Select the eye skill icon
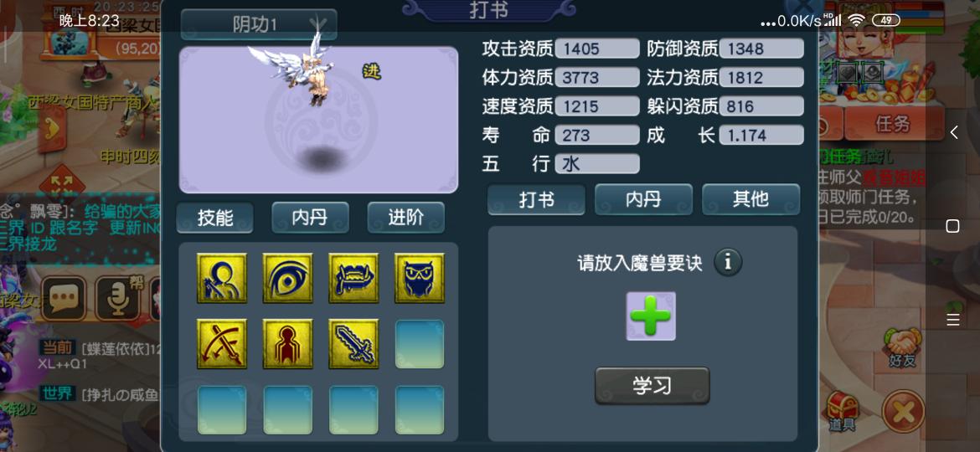 click(287, 278)
